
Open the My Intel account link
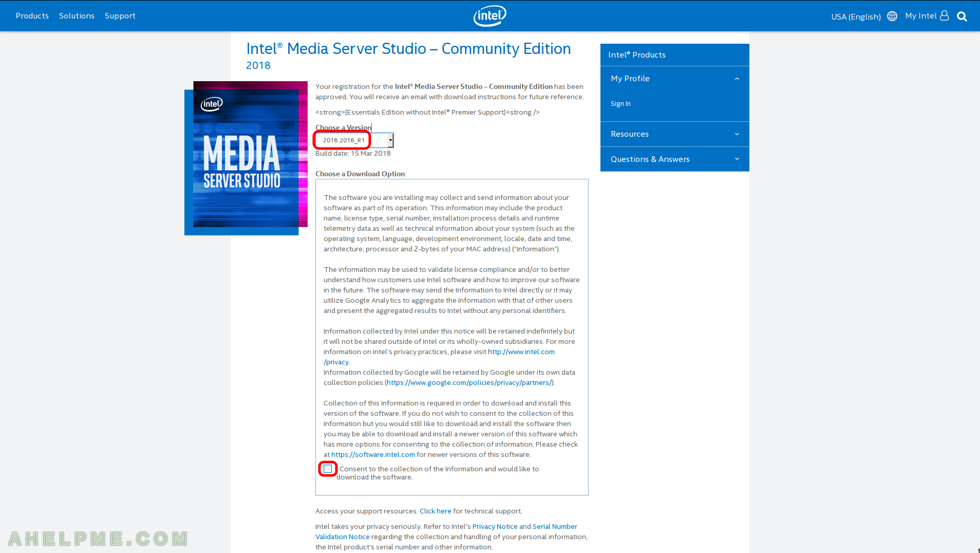(x=920, y=16)
